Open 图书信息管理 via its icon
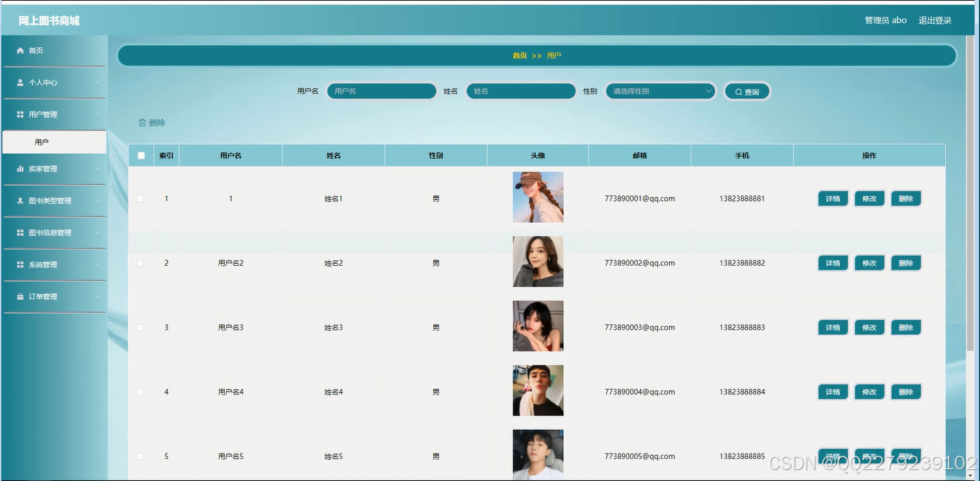 (20, 232)
